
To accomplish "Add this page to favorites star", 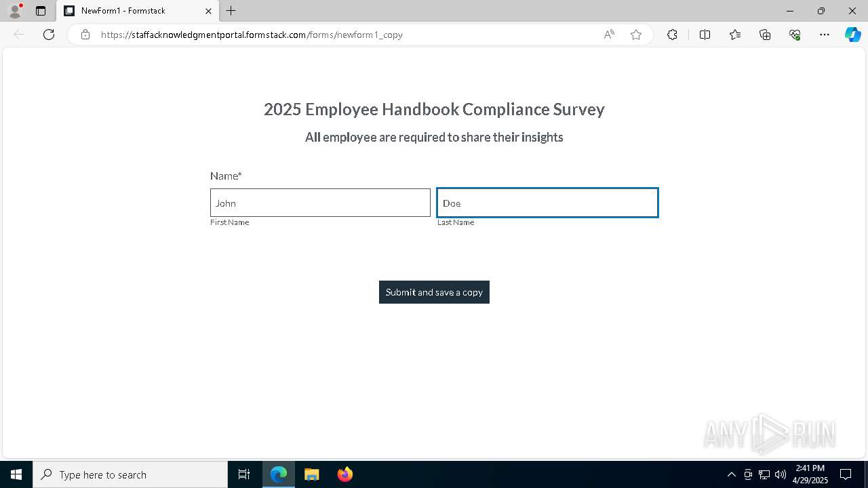I will click(636, 35).
